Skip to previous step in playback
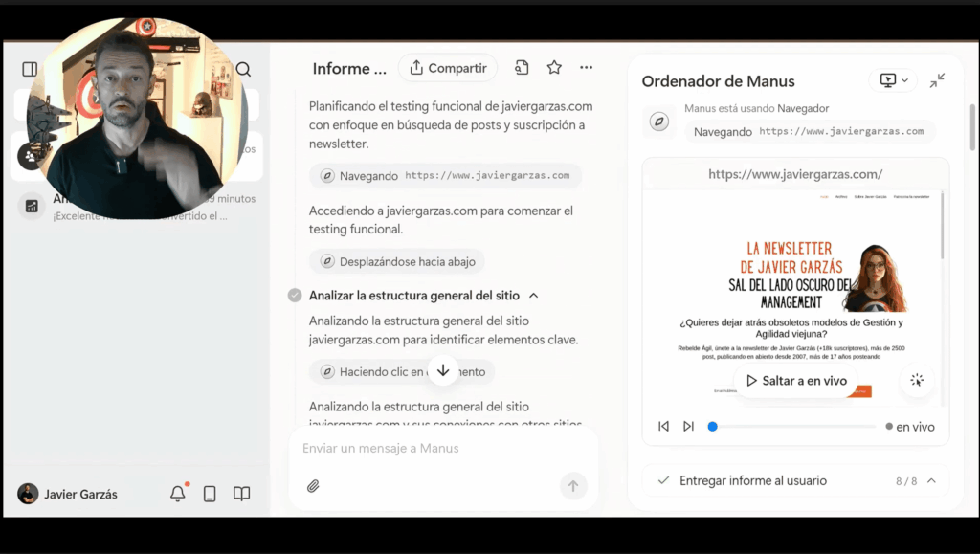The width and height of the screenshot is (980, 554). [663, 427]
